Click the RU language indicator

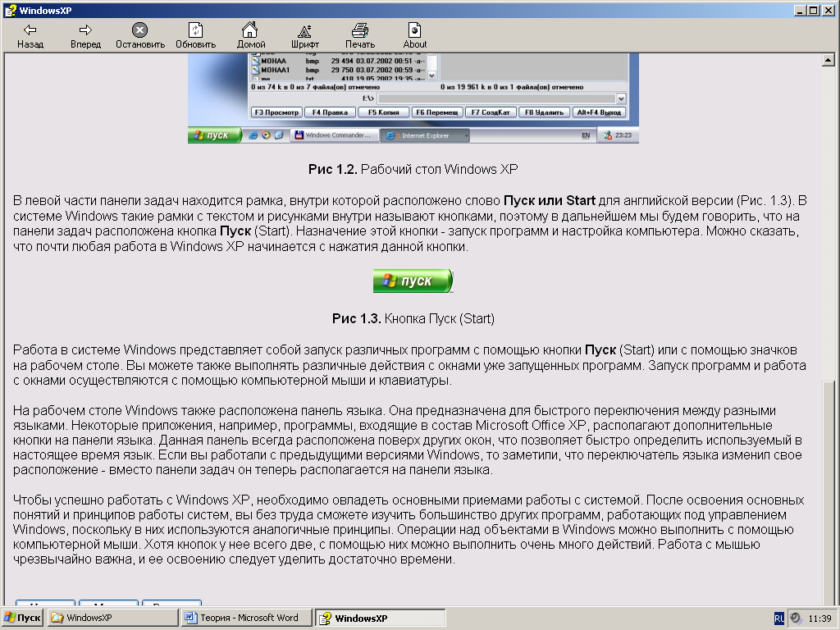(779, 619)
